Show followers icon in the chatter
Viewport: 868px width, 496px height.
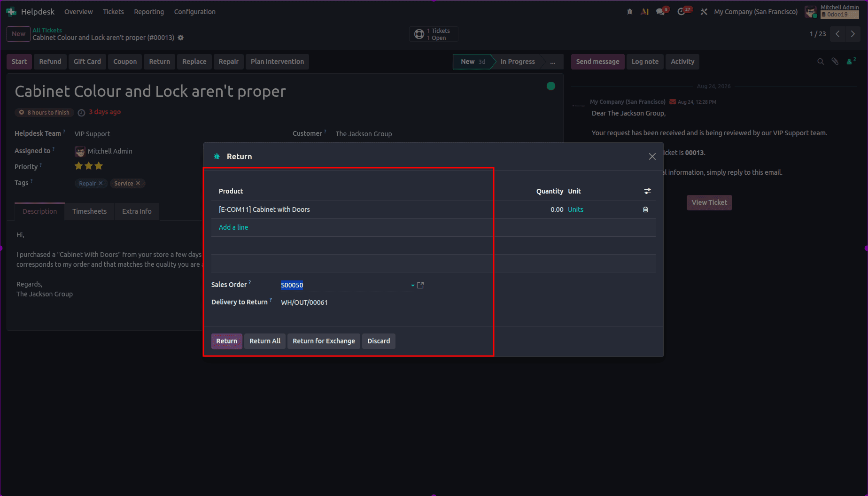coord(851,61)
